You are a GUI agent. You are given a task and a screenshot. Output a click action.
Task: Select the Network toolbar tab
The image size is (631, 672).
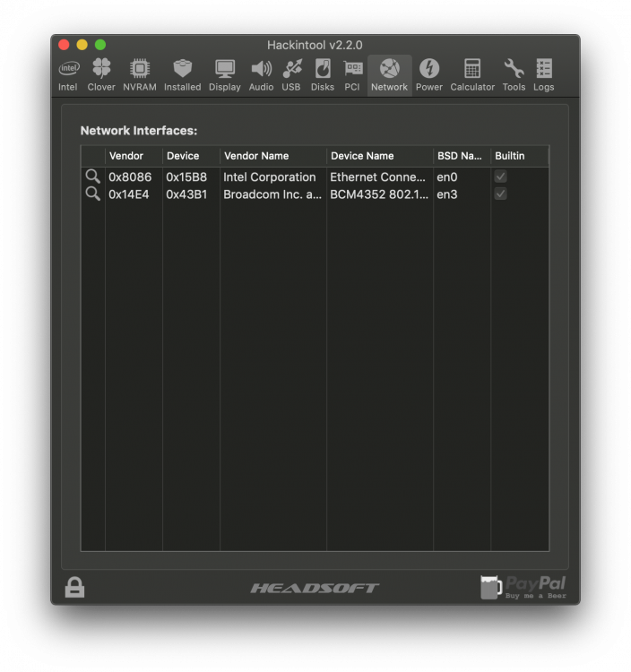coord(389,75)
